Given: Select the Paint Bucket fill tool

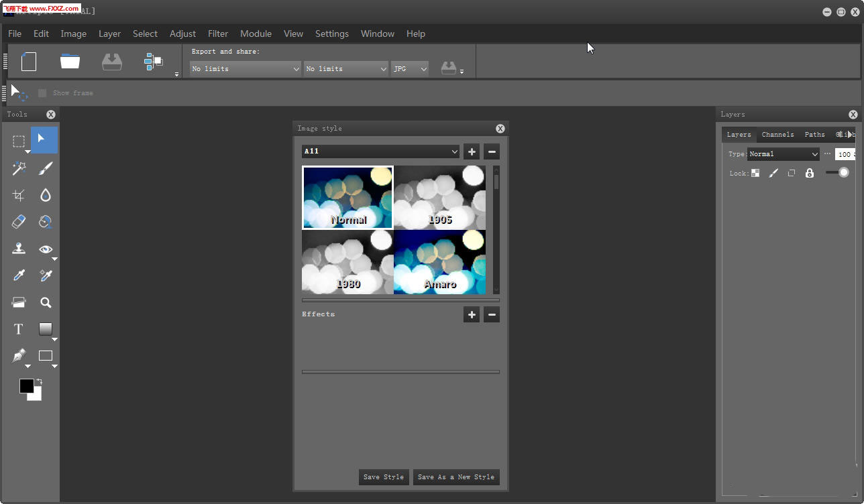Looking at the screenshot, I should coord(45,222).
